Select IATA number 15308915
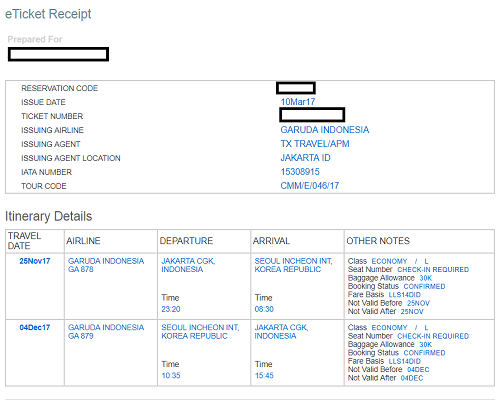 (x=300, y=172)
